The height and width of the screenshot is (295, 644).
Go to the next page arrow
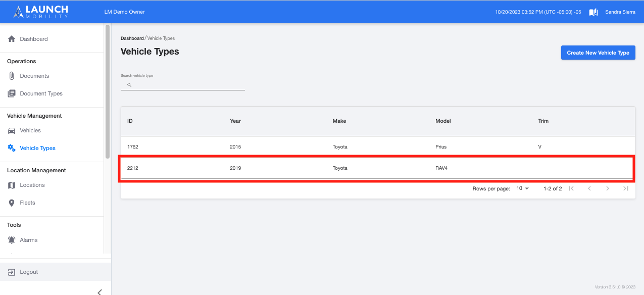(x=608, y=188)
